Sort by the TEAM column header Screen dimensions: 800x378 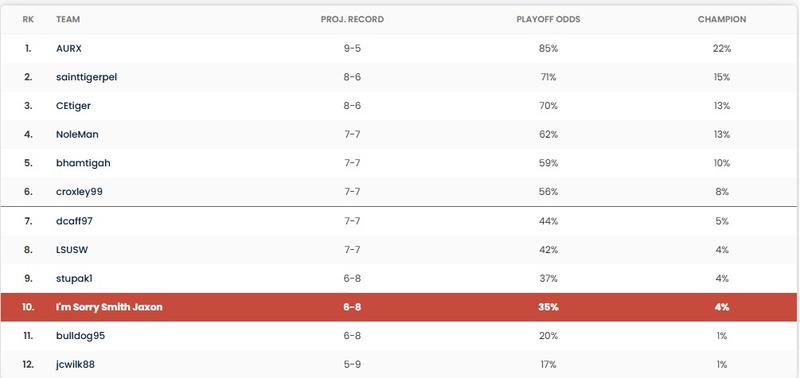tap(68, 19)
